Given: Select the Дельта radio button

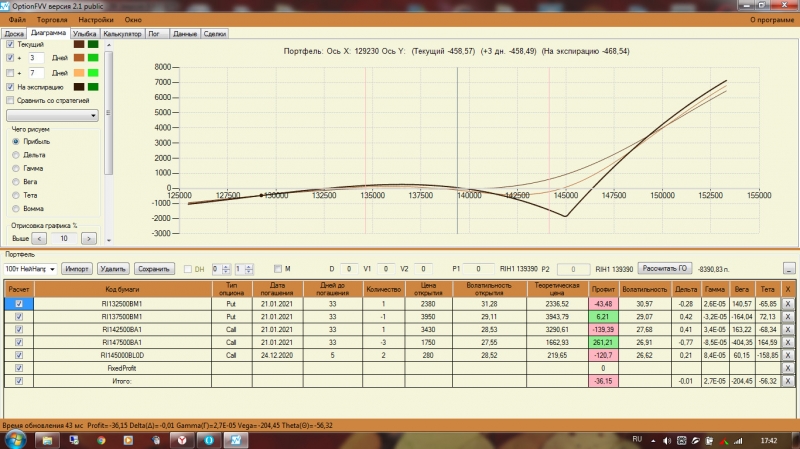Looking at the screenshot, I should tap(16, 155).
